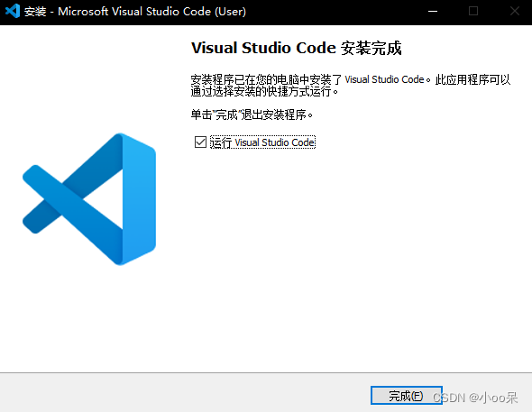Image resolution: width=532 pixels, height=412 pixels.
Task: Click the paragraph starting '安装程序已在您的电脑中安装了'
Action: [350, 85]
